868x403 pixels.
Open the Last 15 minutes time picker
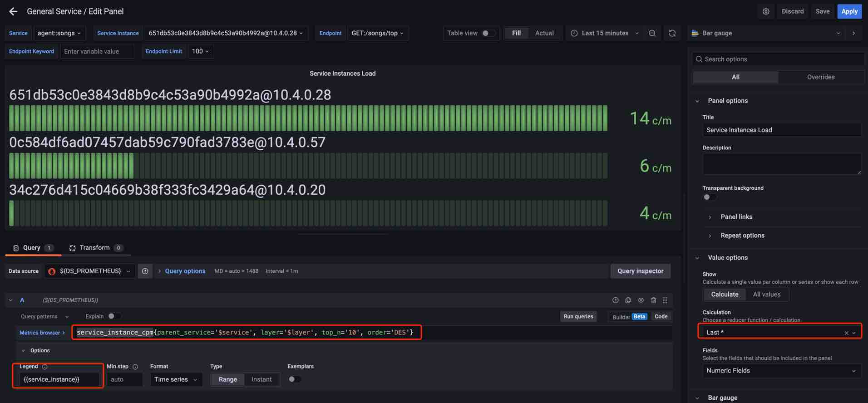click(605, 33)
